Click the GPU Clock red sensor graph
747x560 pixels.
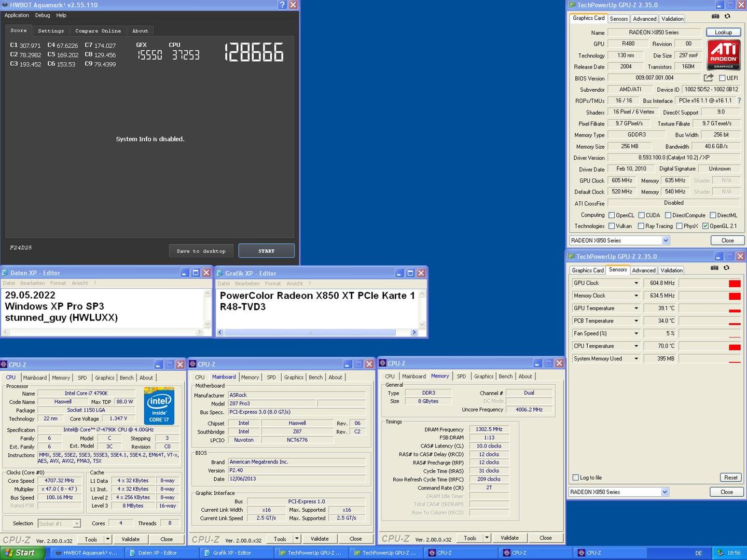[x=710, y=283]
